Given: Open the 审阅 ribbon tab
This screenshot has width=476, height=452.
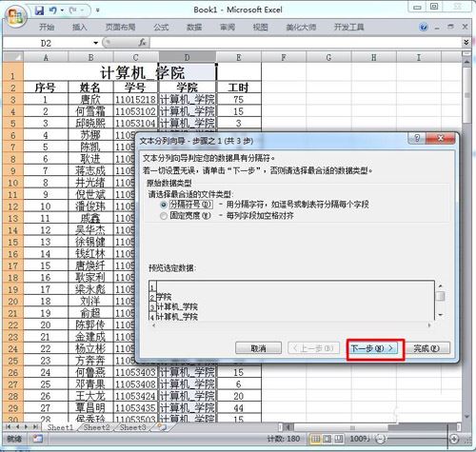Looking at the screenshot, I should (228, 28).
